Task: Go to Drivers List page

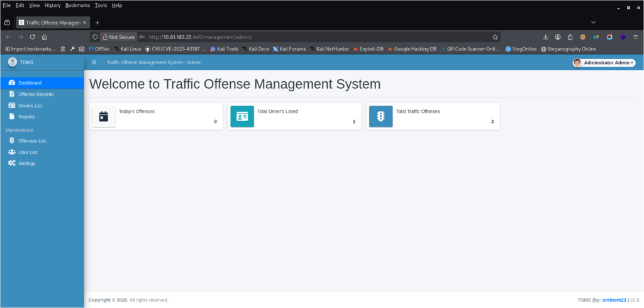Action: (30, 106)
